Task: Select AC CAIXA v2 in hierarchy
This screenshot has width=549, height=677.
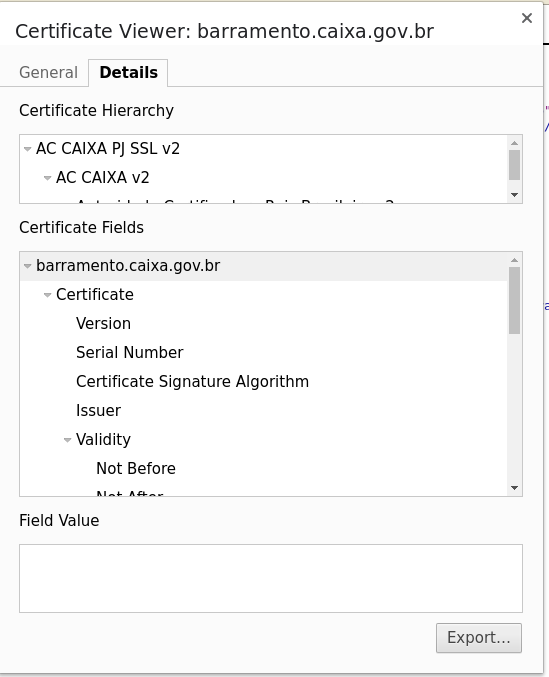Action: [103, 177]
